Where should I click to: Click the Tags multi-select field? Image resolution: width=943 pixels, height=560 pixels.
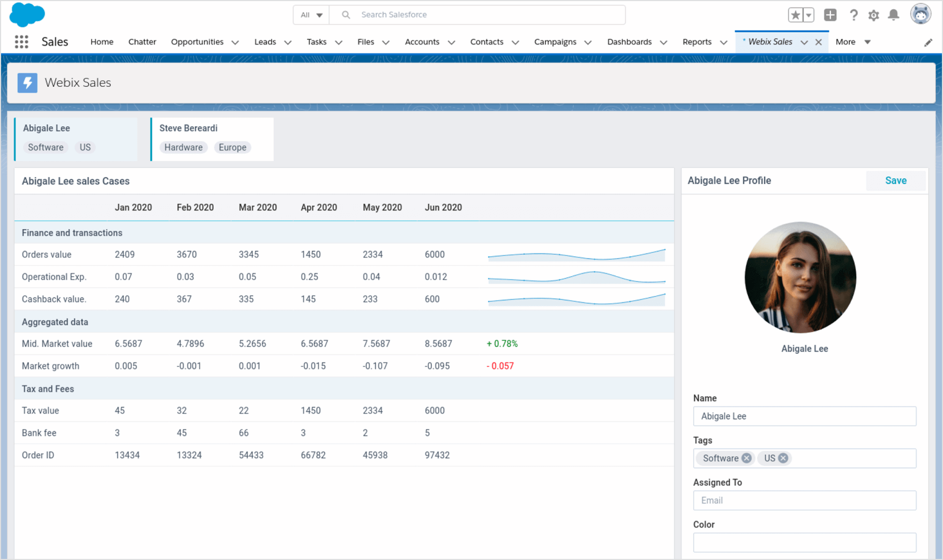(x=805, y=458)
